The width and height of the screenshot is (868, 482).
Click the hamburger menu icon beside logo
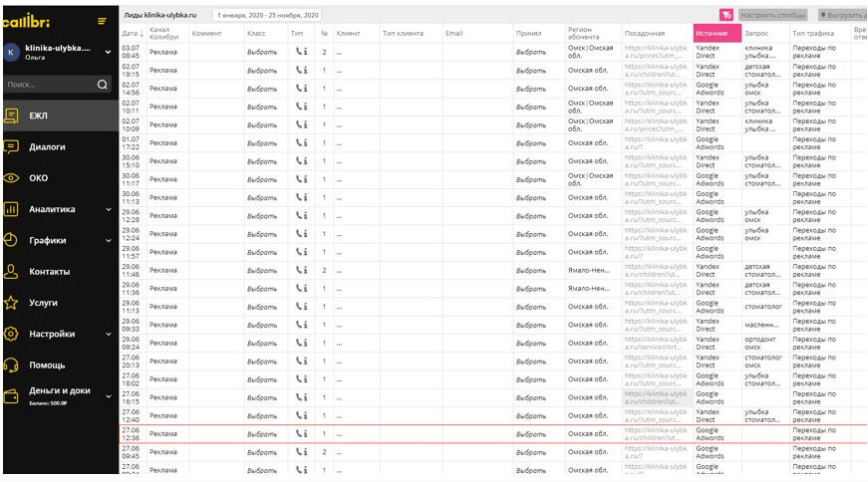point(102,21)
